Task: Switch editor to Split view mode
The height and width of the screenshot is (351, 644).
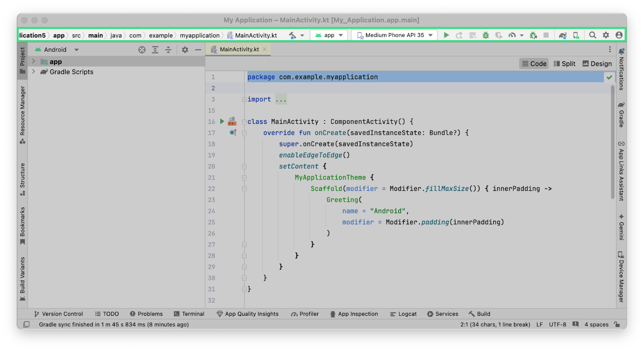Action: (x=564, y=64)
